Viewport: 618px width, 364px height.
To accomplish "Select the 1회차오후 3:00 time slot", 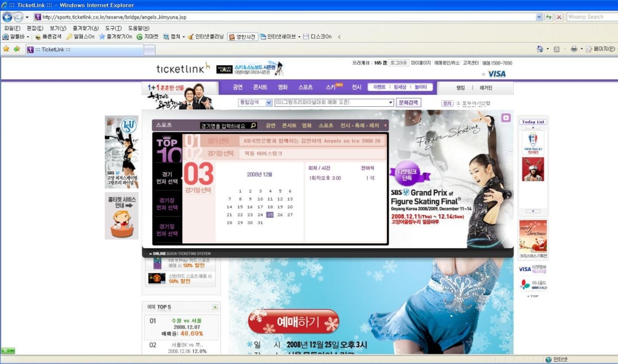I will (x=325, y=178).
